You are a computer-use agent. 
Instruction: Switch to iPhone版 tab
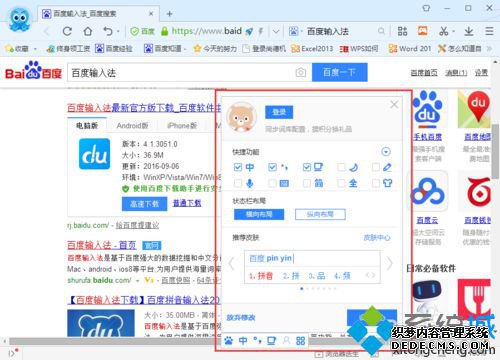[x=182, y=126]
